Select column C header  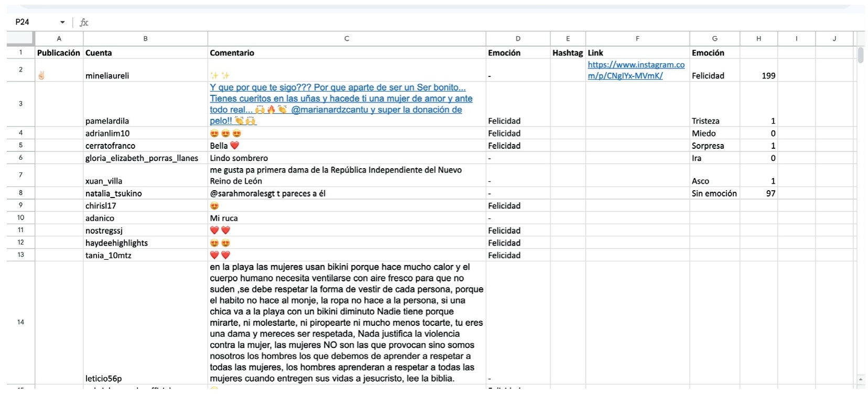tap(346, 38)
